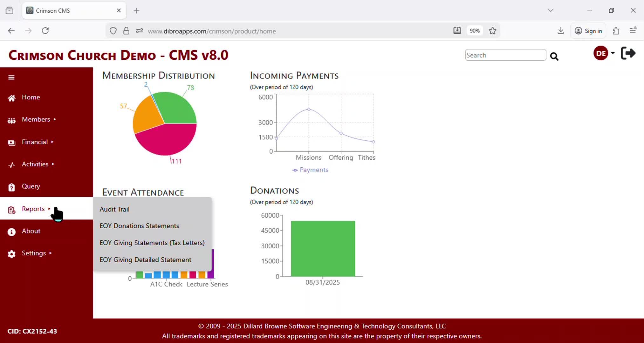This screenshot has width=644, height=343.
Task: Click the browser Sign in button
Action: click(x=588, y=31)
